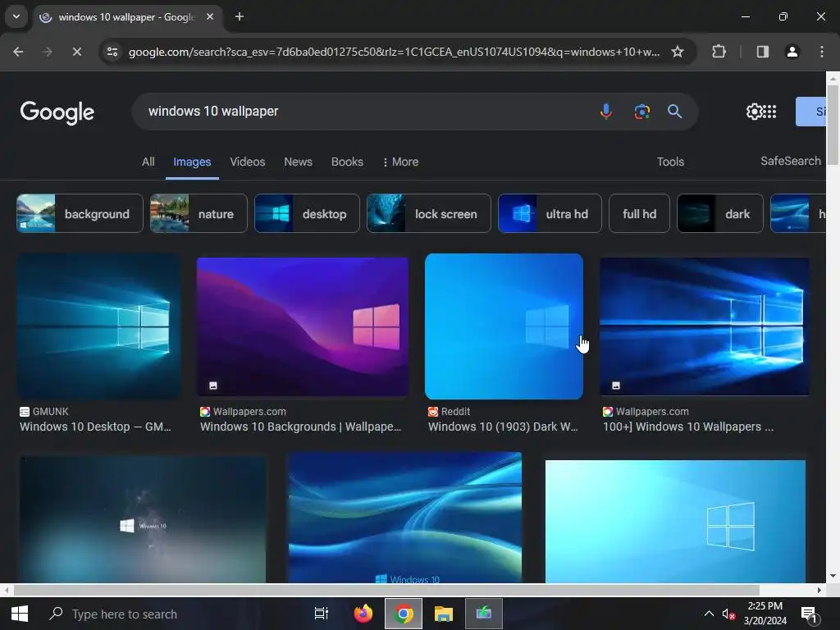Open the Reddit Windows 10 (1903) thumbnail
This screenshot has width=840, height=630.
click(504, 326)
